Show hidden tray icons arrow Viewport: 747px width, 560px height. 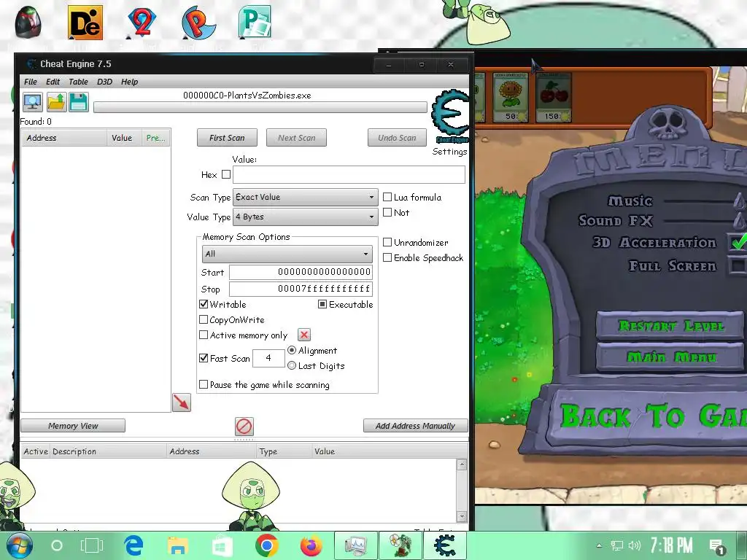pyautogui.click(x=600, y=545)
